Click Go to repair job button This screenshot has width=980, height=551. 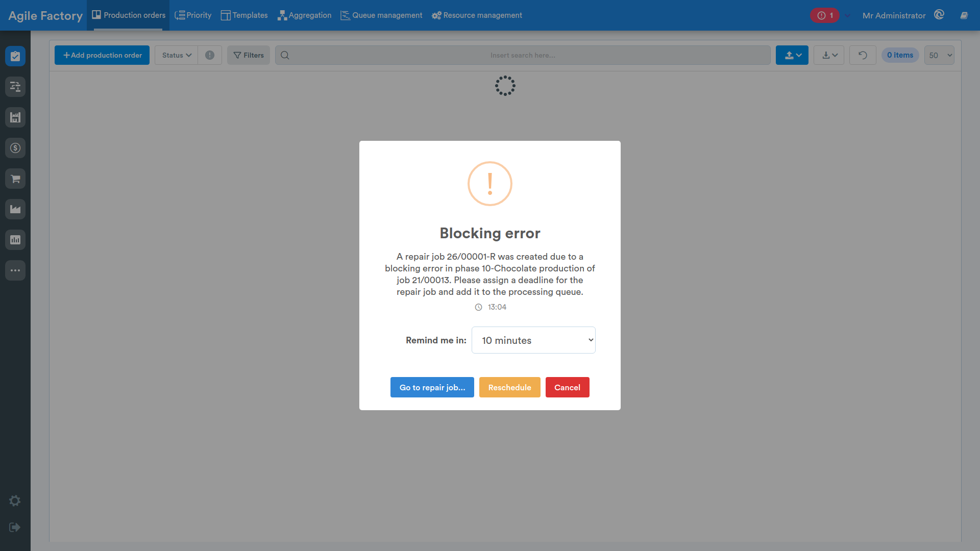(432, 387)
